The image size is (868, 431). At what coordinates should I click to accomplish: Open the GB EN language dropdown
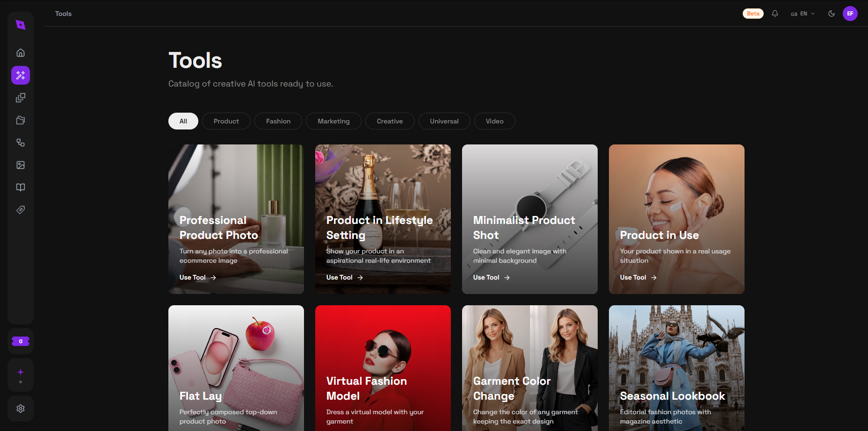pos(803,14)
